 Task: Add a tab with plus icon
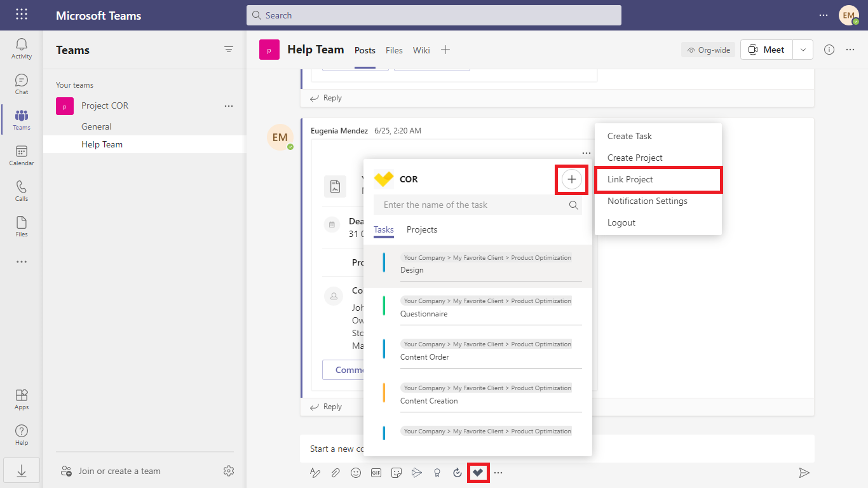pyautogui.click(x=445, y=50)
